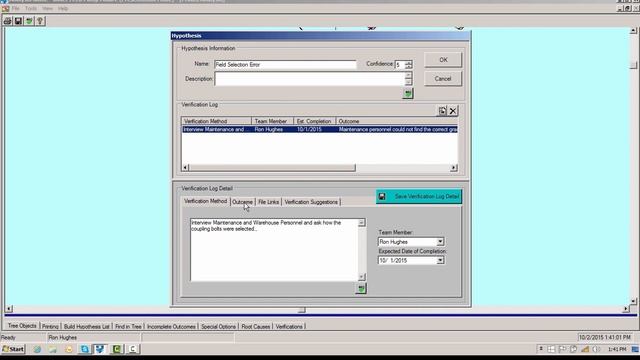Select the Interview Maintenance log row

click(x=319, y=129)
